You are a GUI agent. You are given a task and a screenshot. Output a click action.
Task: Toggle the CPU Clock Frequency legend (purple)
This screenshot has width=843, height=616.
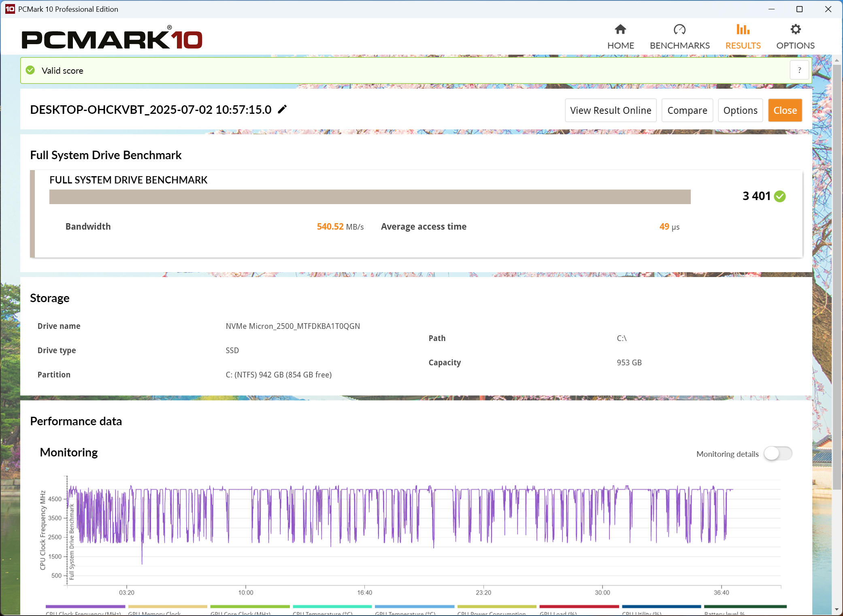(85, 607)
